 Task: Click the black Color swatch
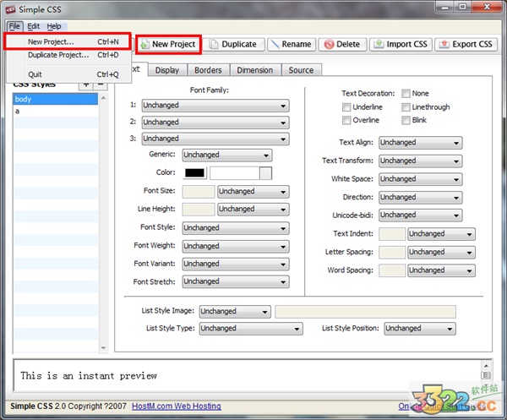tap(194, 173)
